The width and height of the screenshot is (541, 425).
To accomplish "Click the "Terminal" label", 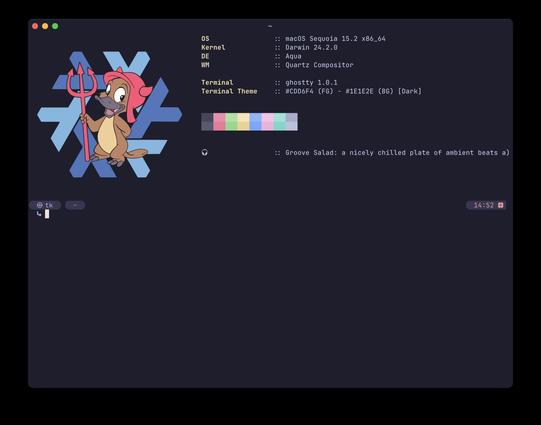I will click(x=217, y=82).
